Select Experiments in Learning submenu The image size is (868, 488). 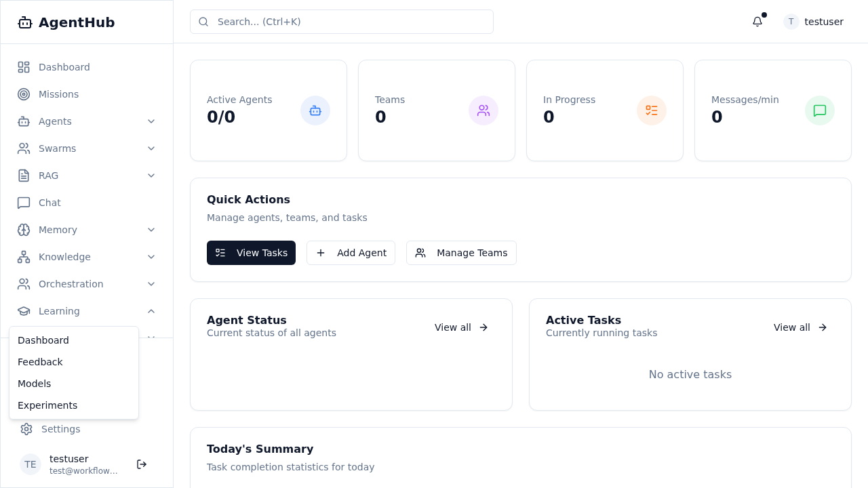[x=47, y=405]
